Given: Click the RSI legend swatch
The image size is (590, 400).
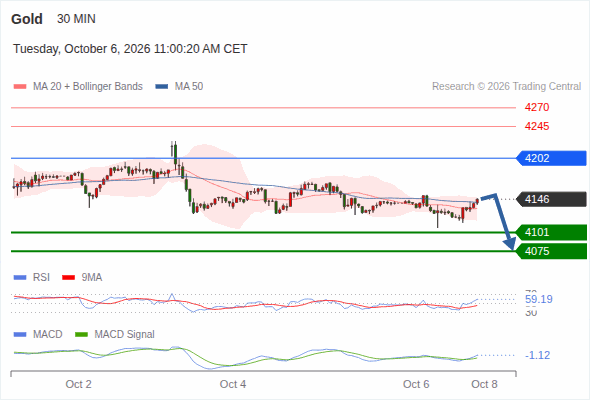Looking at the screenshot, I should click(x=20, y=278).
